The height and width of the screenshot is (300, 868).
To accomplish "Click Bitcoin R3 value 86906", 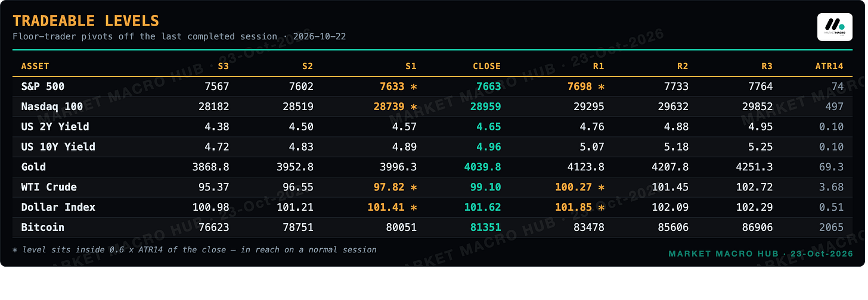I will click(x=757, y=227).
